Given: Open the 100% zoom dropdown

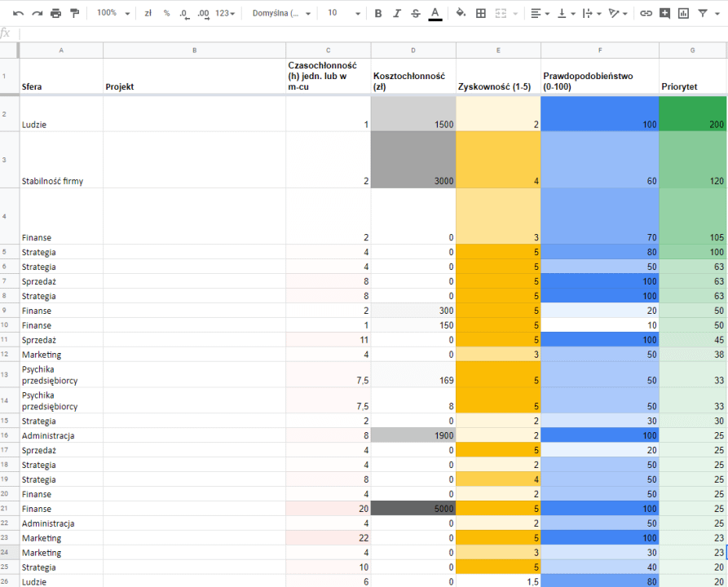Looking at the screenshot, I should [113, 13].
